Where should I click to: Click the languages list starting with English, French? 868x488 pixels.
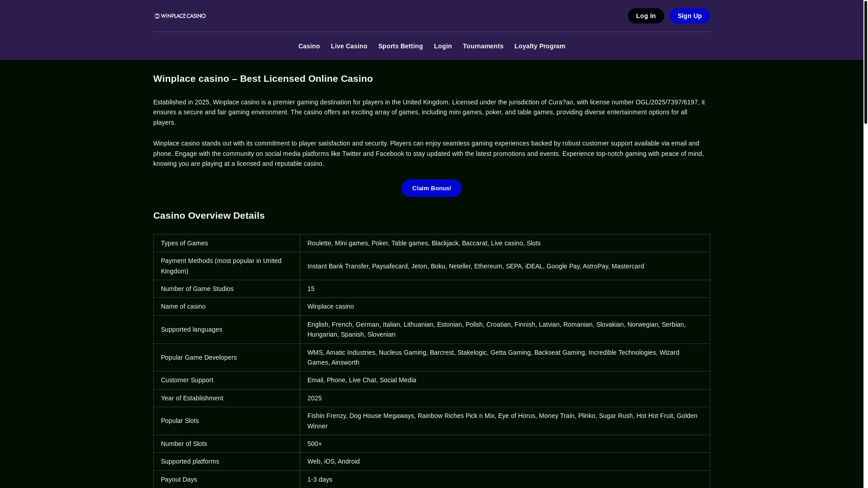pyautogui.click(x=505, y=329)
